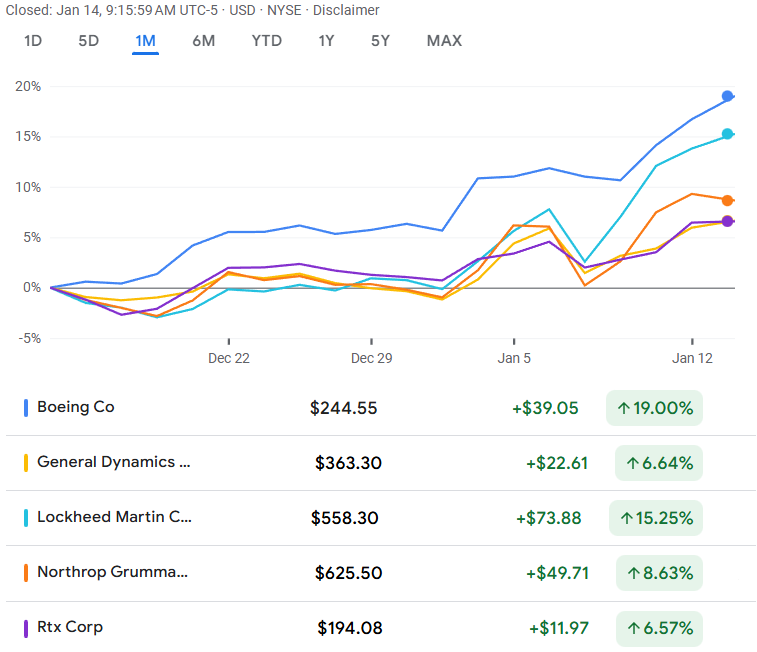Screen dimensions: 757x652
Task: Open the Rtx Corp stock row
Action: (x=378, y=628)
